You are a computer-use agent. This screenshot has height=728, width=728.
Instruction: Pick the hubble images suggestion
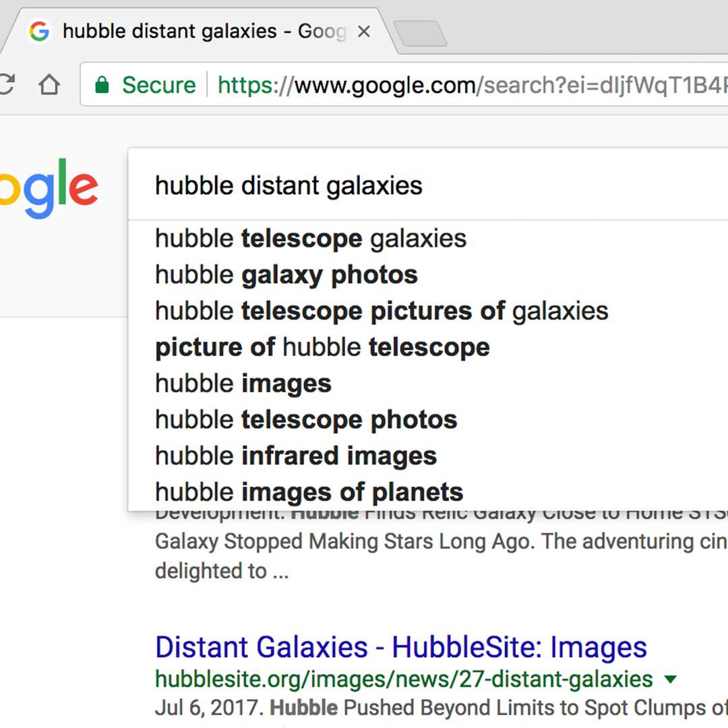click(243, 384)
